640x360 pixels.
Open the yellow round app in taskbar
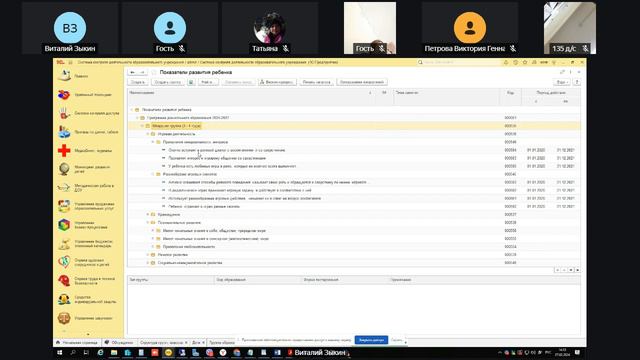[x=168, y=353]
